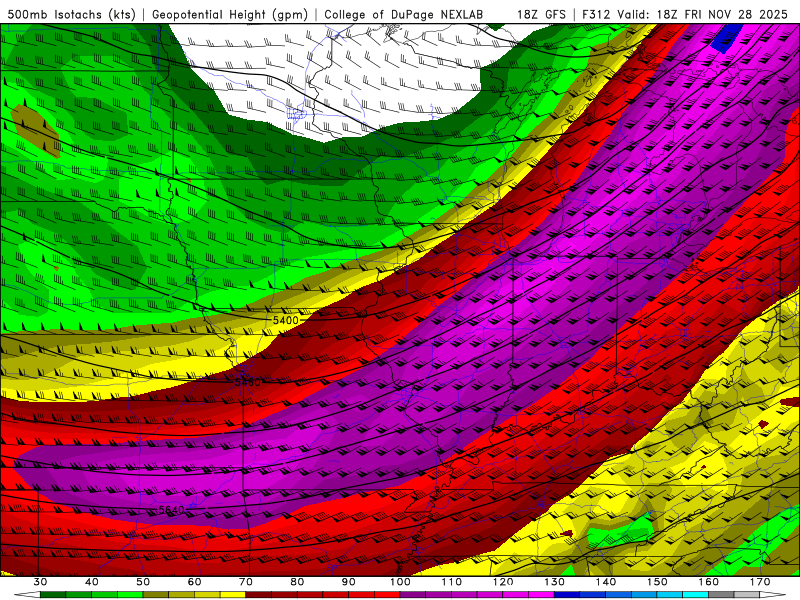Click the cyan swatch just before 160
The width and height of the screenshot is (800, 600).
tap(695, 595)
